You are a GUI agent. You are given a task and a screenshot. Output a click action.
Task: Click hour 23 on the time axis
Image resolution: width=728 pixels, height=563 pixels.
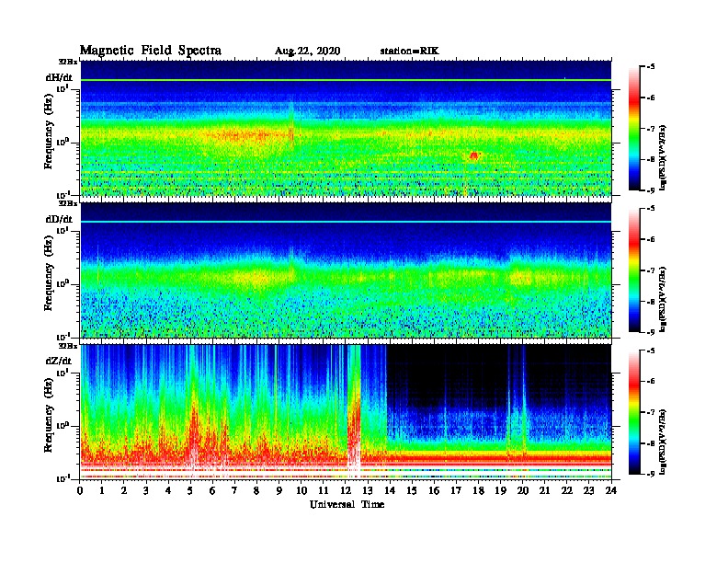[588, 490]
